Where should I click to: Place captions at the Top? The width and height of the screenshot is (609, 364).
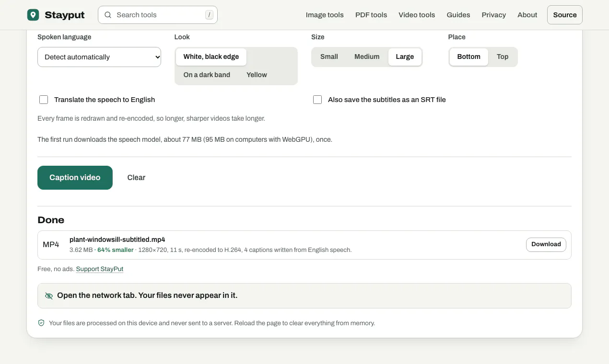[x=503, y=57]
